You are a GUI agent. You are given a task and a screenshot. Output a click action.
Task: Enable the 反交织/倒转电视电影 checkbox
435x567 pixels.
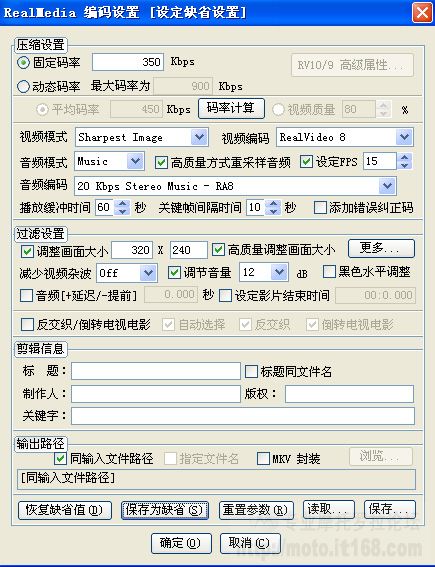(27, 324)
